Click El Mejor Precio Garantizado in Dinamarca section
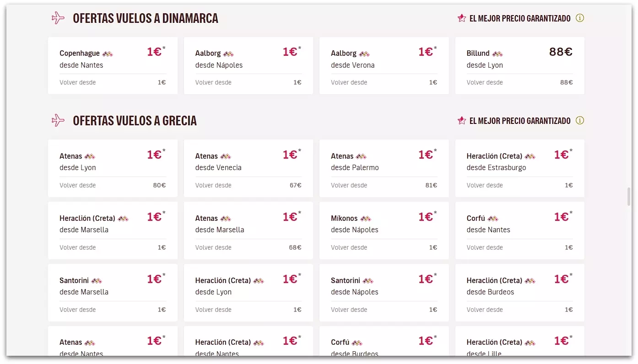 520,18
